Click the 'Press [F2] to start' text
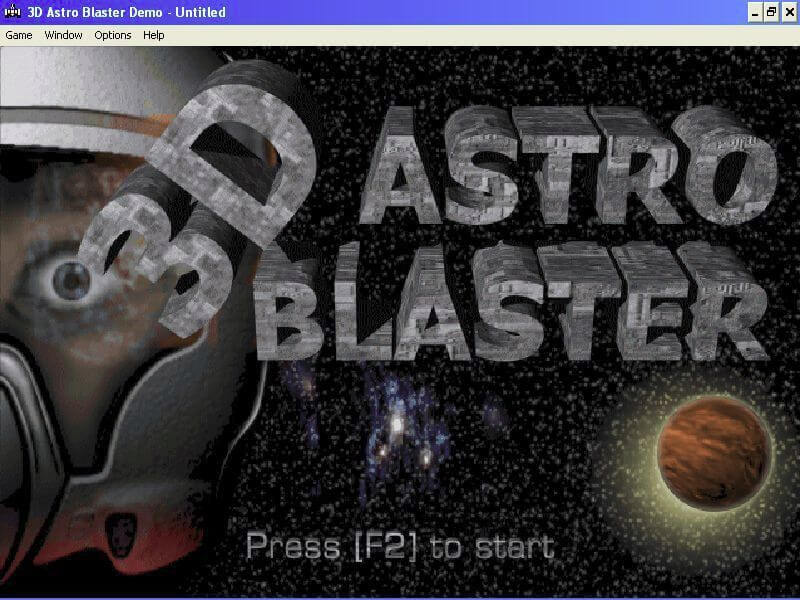The height and width of the screenshot is (600, 800). [400, 546]
